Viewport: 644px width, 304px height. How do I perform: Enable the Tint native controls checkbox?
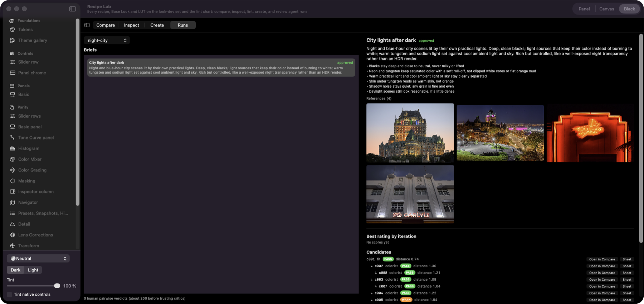tap(10, 294)
